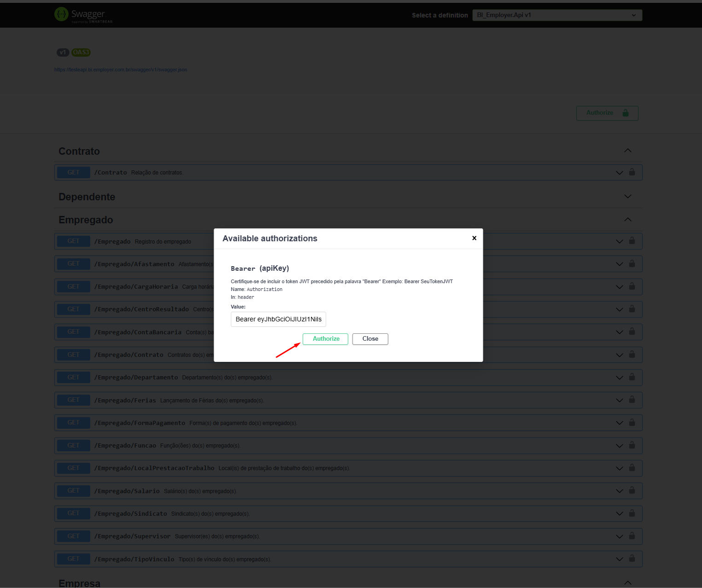This screenshot has height=588, width=702.
Task: Click the lock icon on /Empregado/Departamento row
Action: pyautogui.click(x=632, y=377)
